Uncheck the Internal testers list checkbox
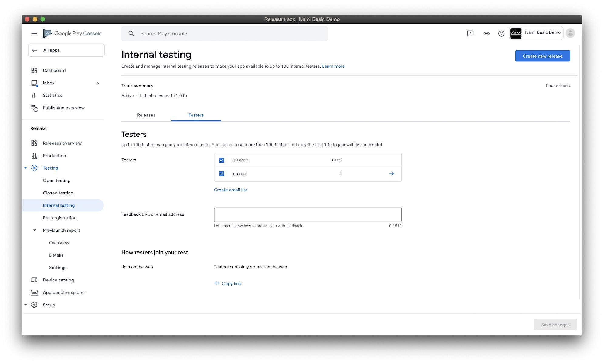This screenshot has height=364, width=604. coord(222,173)
